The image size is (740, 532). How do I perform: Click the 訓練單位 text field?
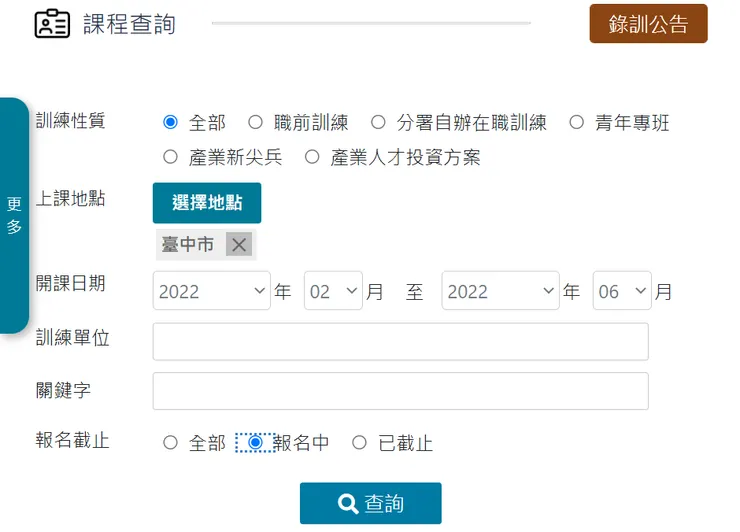400,341
